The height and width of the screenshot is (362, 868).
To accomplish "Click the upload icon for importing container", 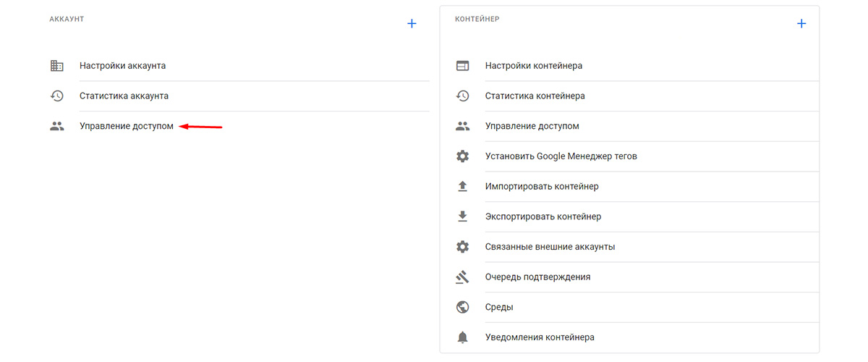I will pyautogui.click(x=463, y=186).
